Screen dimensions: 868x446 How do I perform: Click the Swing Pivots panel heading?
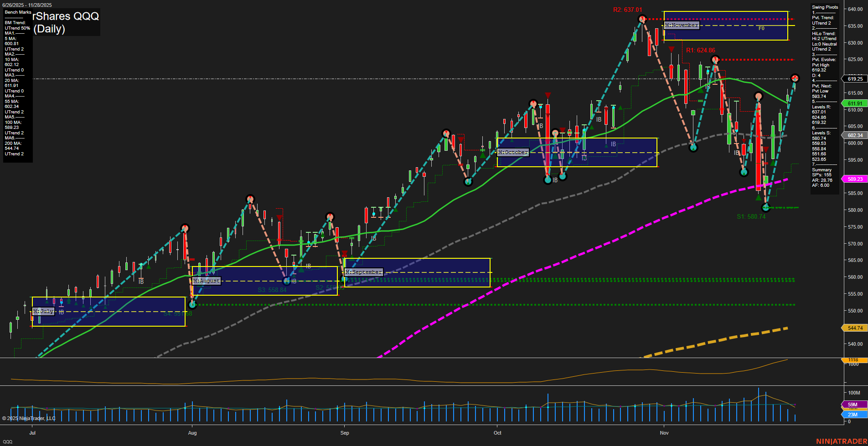click(x=825, y=7)
